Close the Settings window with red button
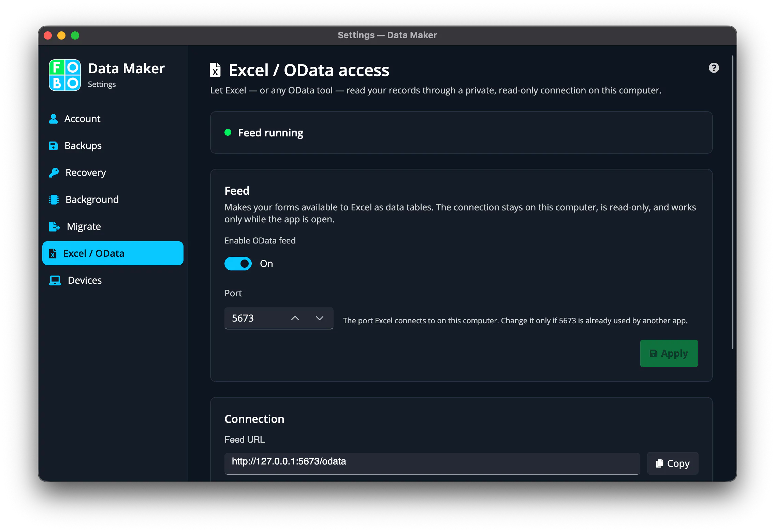This screenshot has height=532, width=775. point(48,35)
